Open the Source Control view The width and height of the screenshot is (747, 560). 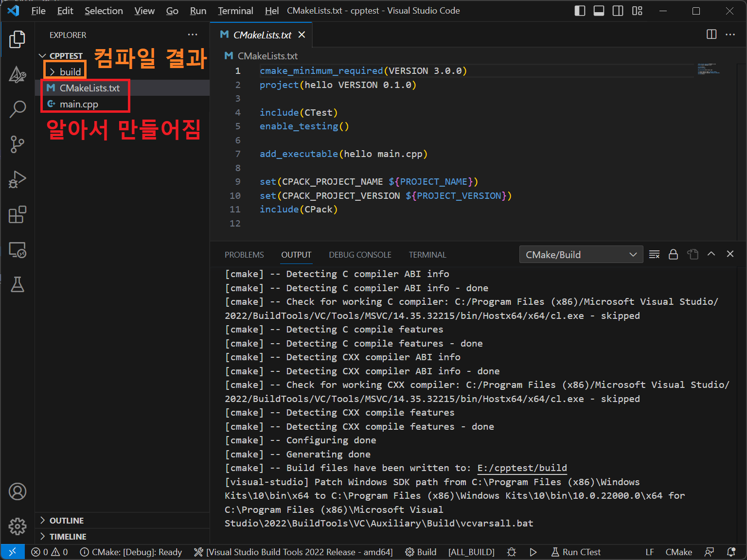point(18,144)
